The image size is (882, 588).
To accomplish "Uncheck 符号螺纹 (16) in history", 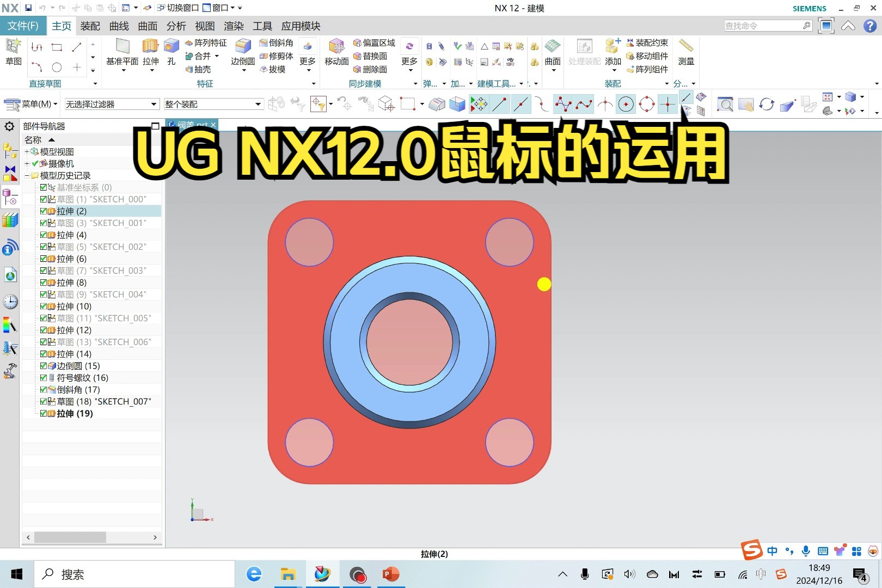I will coord(44,377).
